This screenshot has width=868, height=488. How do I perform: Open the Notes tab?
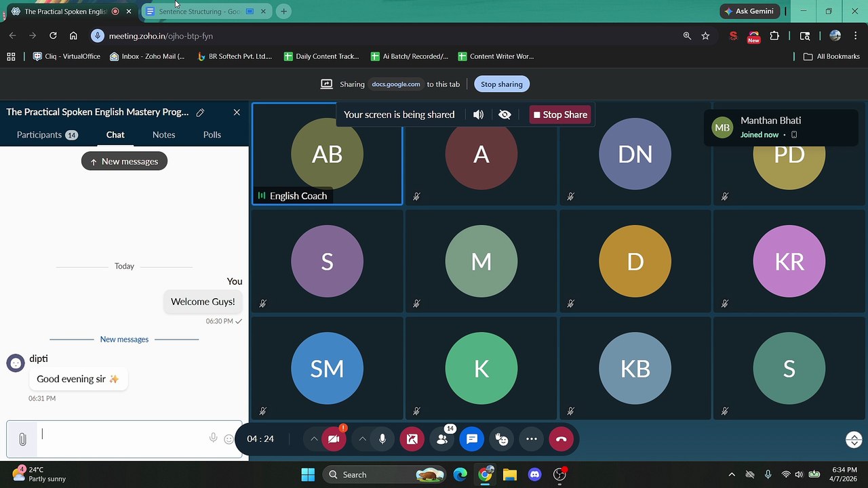(x=163, y=135)
